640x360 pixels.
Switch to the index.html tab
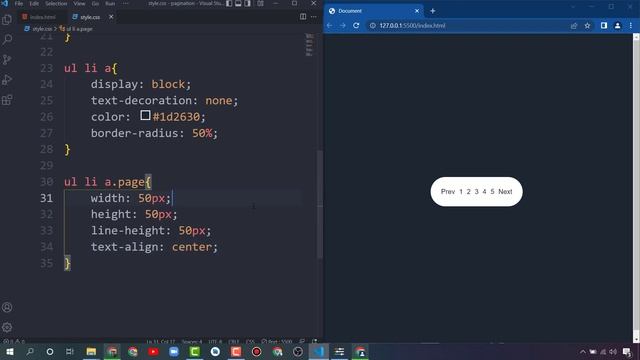point(42,17)
